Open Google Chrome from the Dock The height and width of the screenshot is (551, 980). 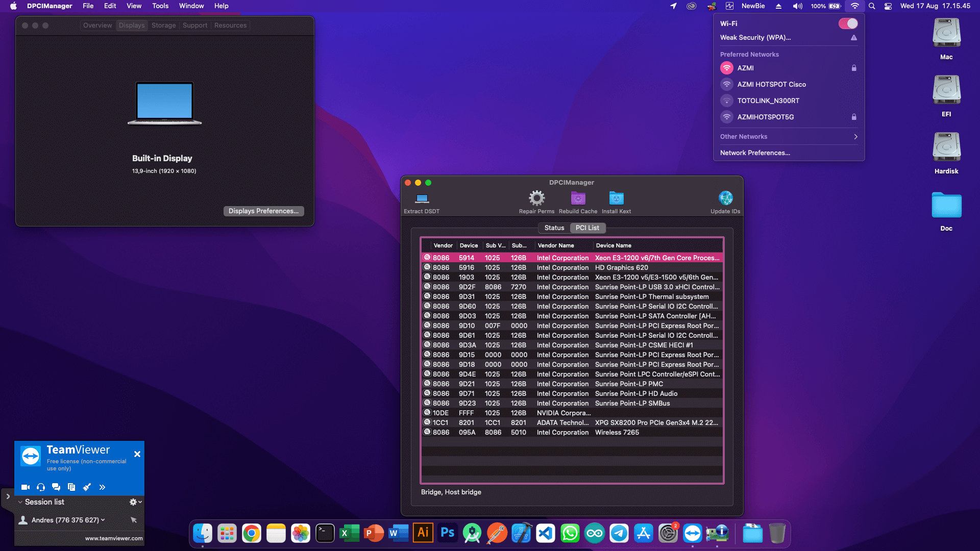[x=251, y=534]
